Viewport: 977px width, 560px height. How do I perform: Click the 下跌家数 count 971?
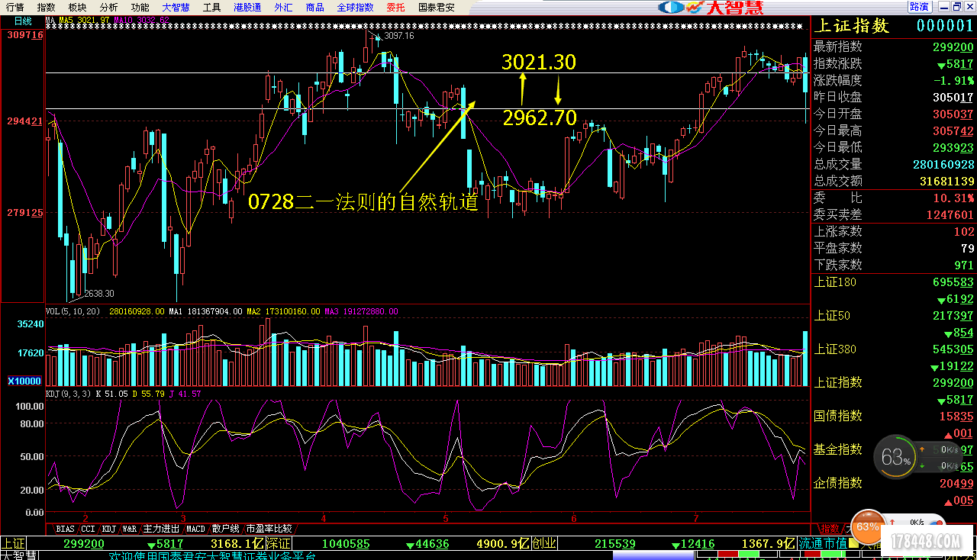(x=963, y=265)
